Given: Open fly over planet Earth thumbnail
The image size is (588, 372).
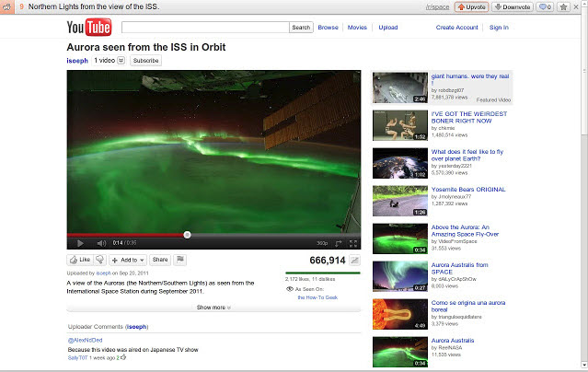Looking at the screenshot, I should click(x=400, y=163).
